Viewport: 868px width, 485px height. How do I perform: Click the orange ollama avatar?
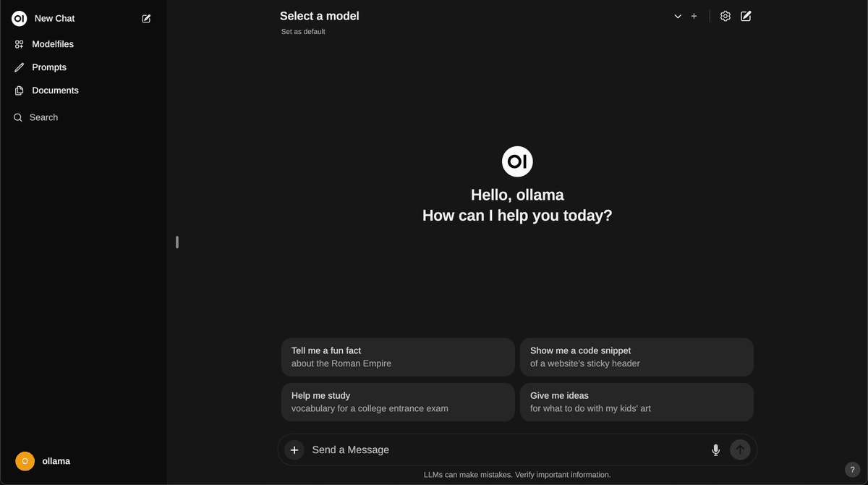pyautogui.click(x=25, y=461)
